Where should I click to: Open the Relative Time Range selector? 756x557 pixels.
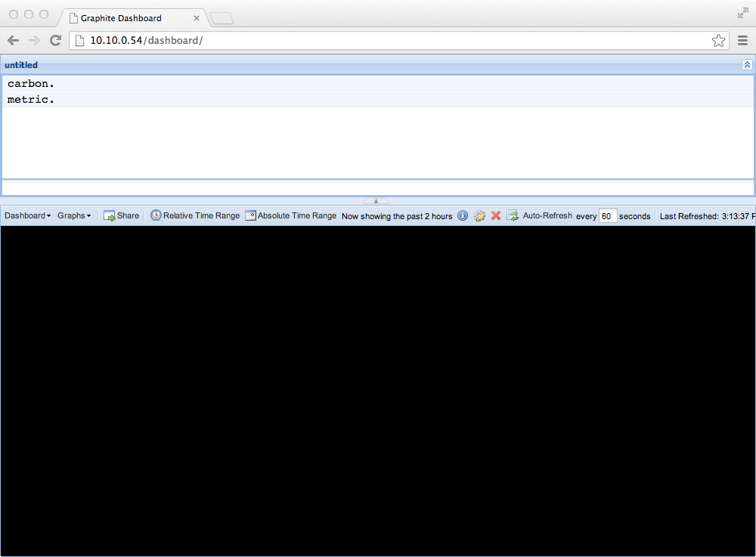tap(195, 216)
